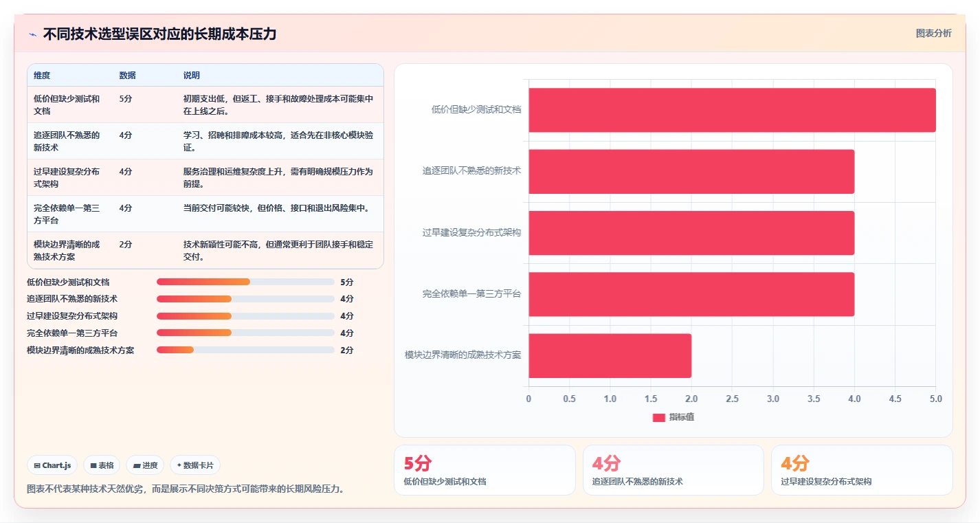
Task: Open the data card for 过早建设复杂分布式架构
Action: (x=862, y=470)
